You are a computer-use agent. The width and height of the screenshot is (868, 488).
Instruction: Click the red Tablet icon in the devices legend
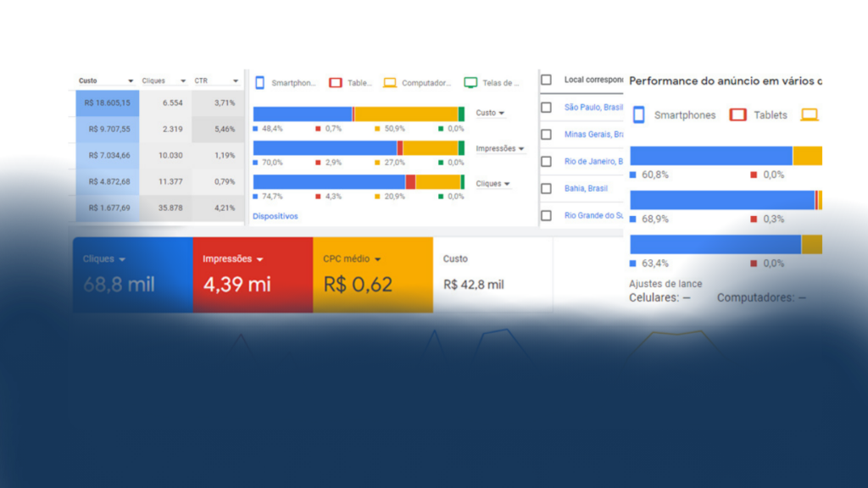pos(335,83)
